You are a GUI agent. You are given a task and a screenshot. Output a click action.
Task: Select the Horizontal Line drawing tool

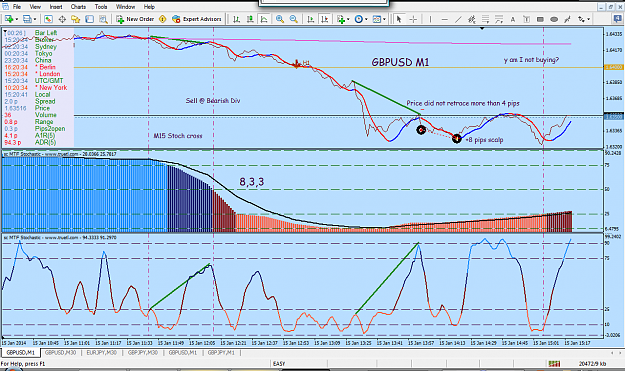(x=444, y=19)
